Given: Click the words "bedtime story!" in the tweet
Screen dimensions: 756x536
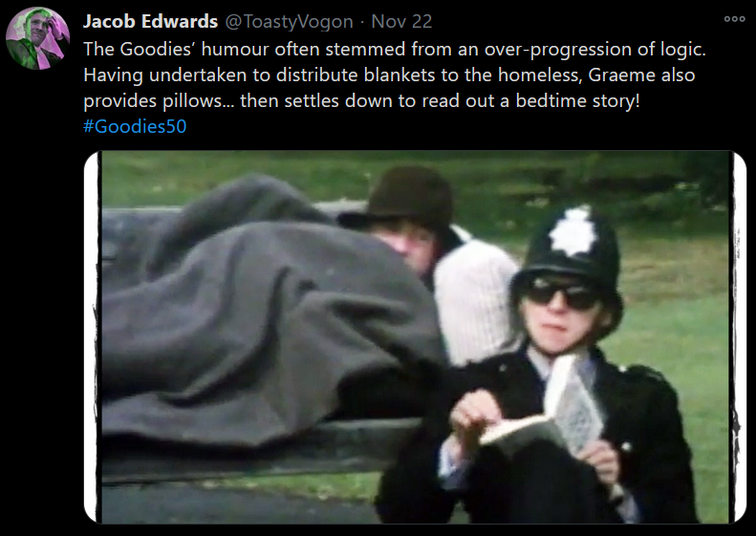Looking at the screenshot, I should 577,100.
